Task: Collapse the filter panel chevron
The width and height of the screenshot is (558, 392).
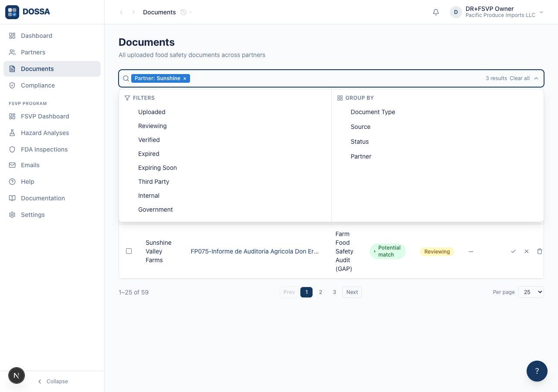Action: click(x=536, y=78)
